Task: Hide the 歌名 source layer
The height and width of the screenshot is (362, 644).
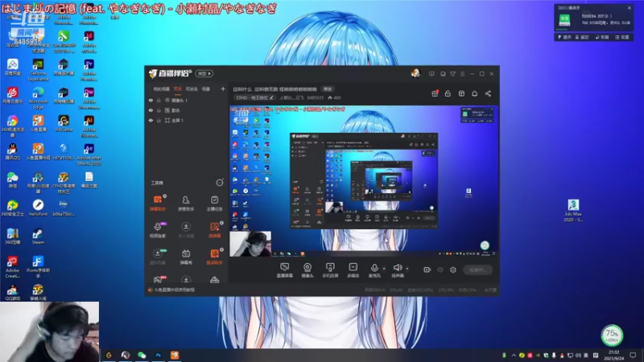Action: (x=151, y=110)
